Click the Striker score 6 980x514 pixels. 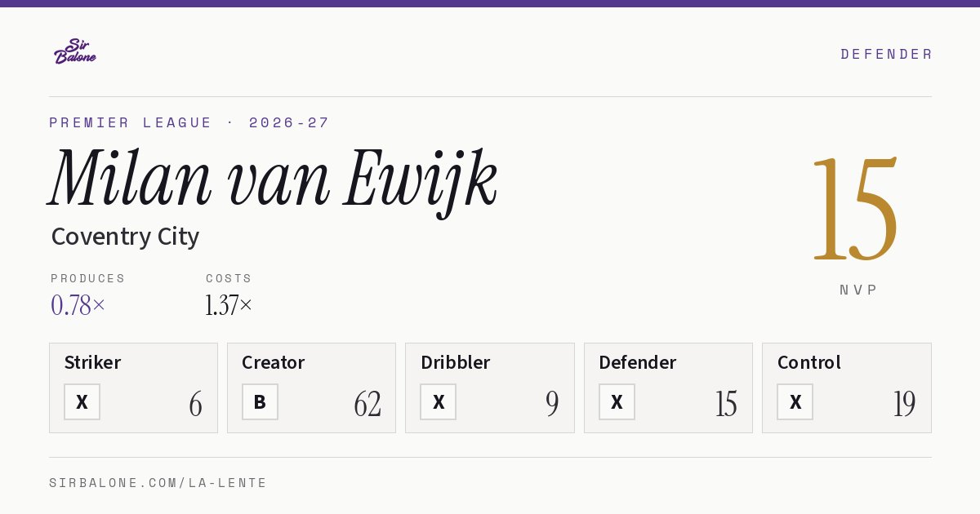click(195, 404)
